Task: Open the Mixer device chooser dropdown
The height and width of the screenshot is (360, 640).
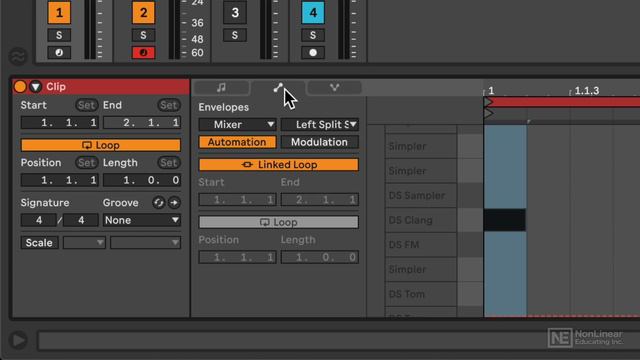Action: tap(237, 124)
